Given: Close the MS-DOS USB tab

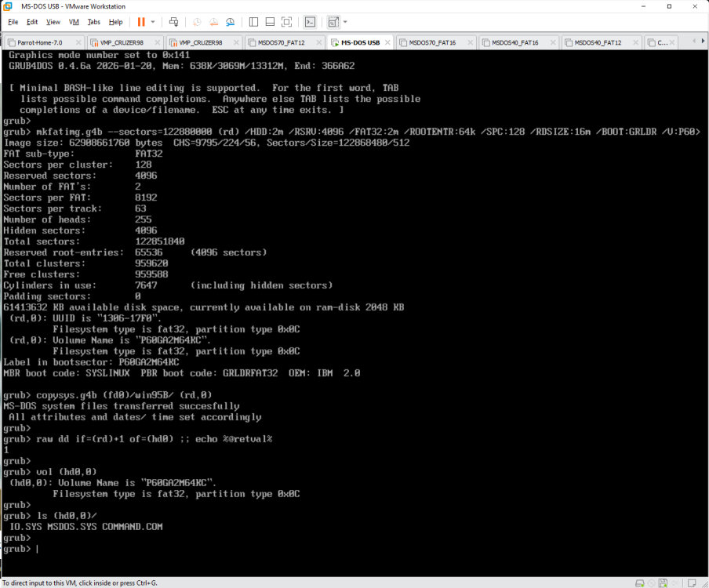Looking at the screenshot, I should click(x=387, y=42).
